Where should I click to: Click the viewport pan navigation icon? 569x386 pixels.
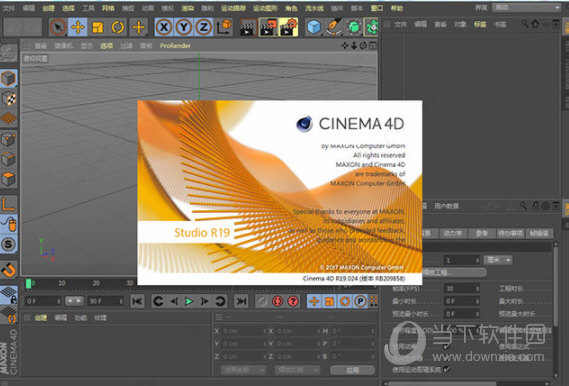[x=345, y=45]
